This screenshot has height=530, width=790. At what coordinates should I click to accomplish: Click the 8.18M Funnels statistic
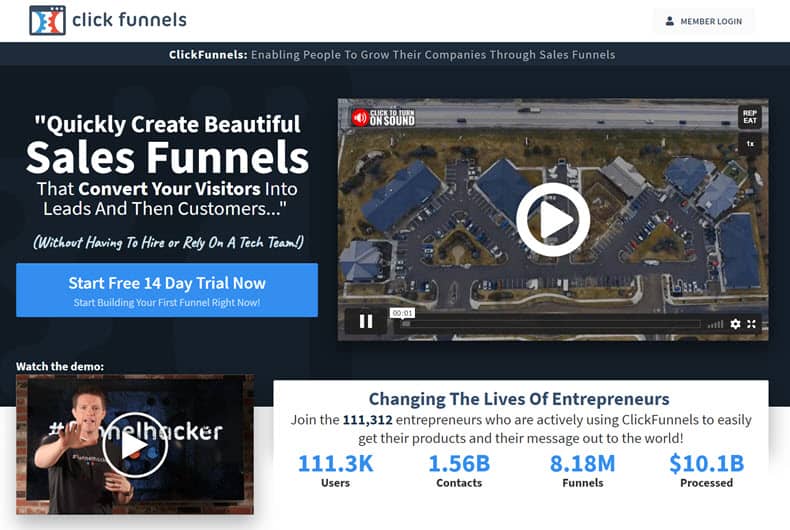point(583,471)
